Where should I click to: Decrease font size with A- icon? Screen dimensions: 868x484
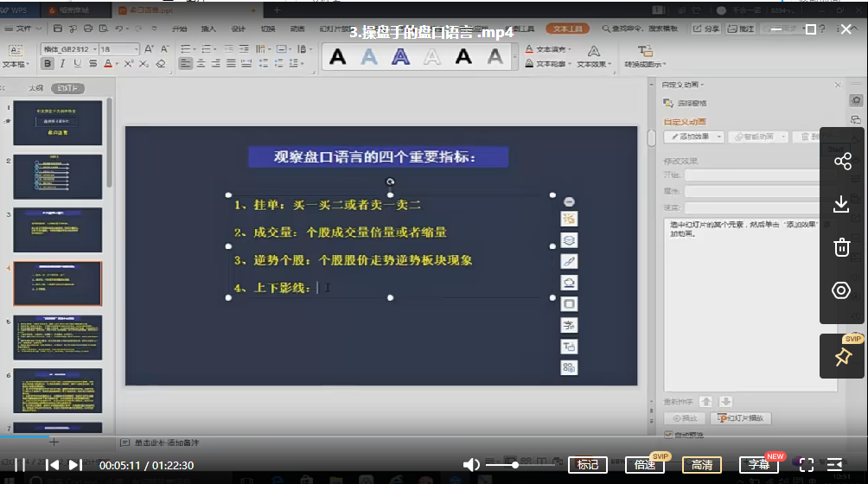[165, 49]
